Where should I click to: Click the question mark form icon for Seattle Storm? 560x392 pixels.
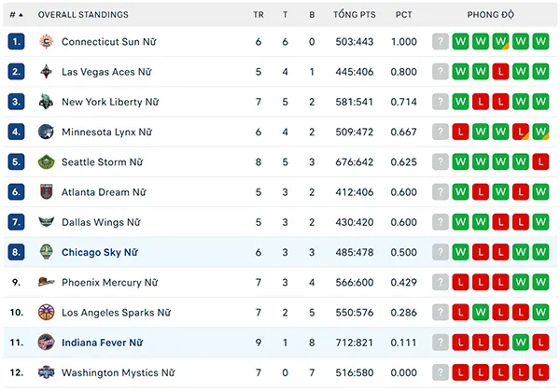point(440,161)
